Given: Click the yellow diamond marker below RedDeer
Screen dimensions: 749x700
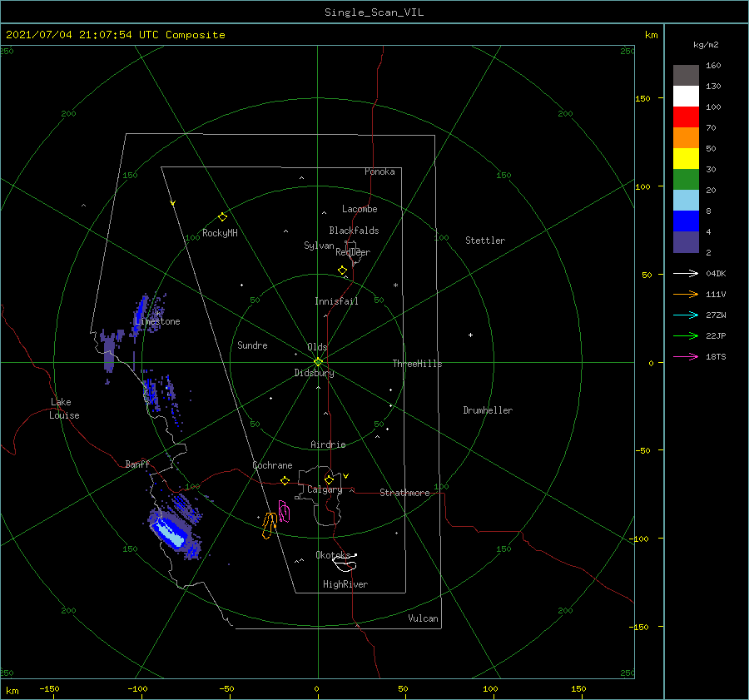Looking at the screenshot, I should tap(342, 271).
